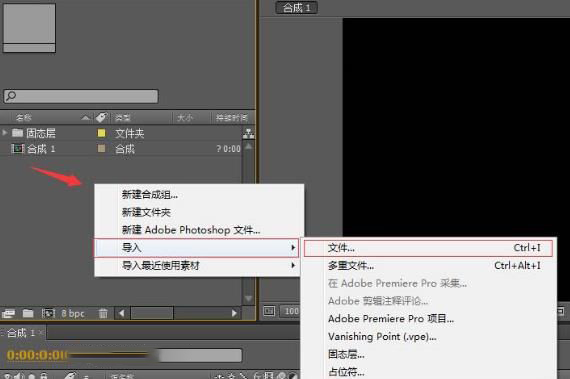
Task: Select the 合成 1 item name in project list
Action: 41,149
